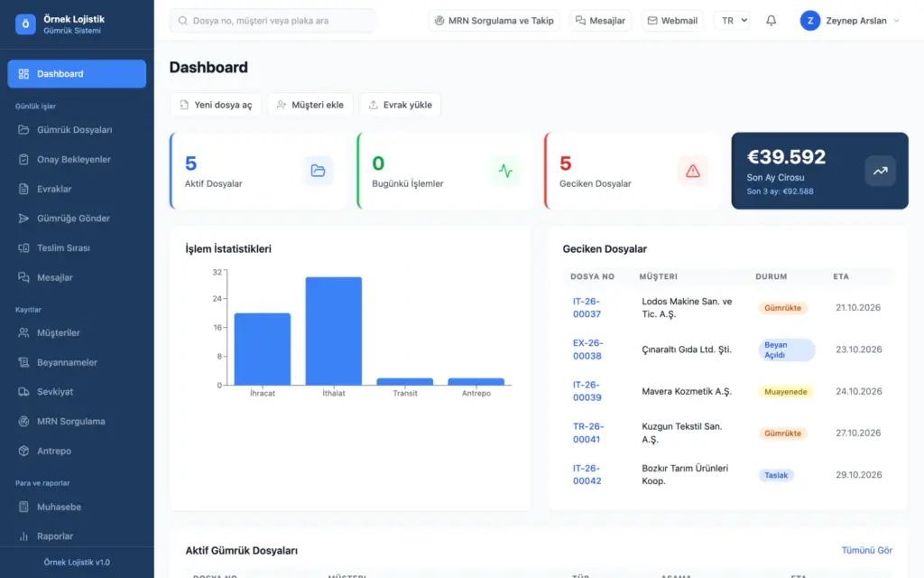Click the Teslim Sırası icon in sidebar
The height and width of the screenshot is (578, 924).
click(23, 247)
